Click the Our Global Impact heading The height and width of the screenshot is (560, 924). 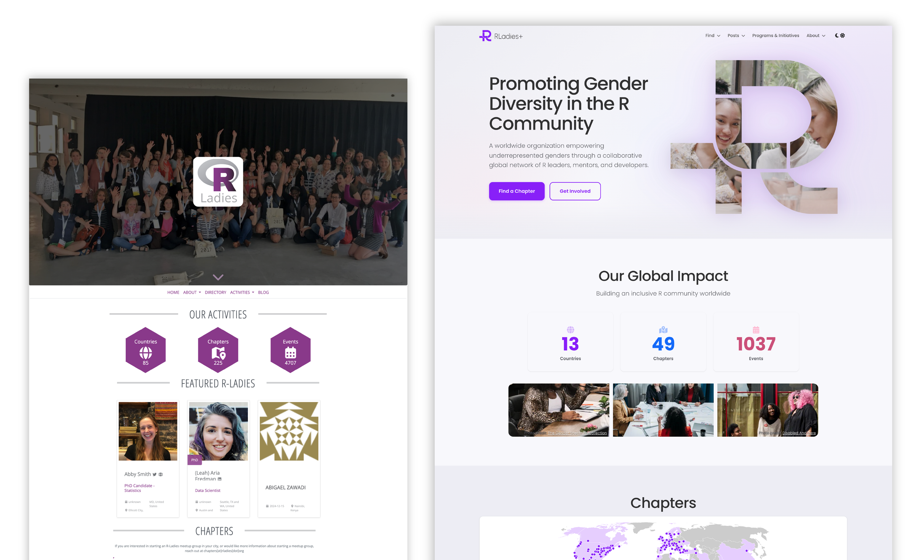pyautogui.click(x=663, y=276)
